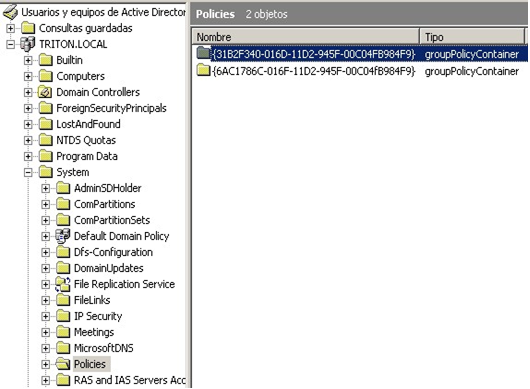
Task: Click the LostAndFound folder icon
Action: [x=46, y=124]
